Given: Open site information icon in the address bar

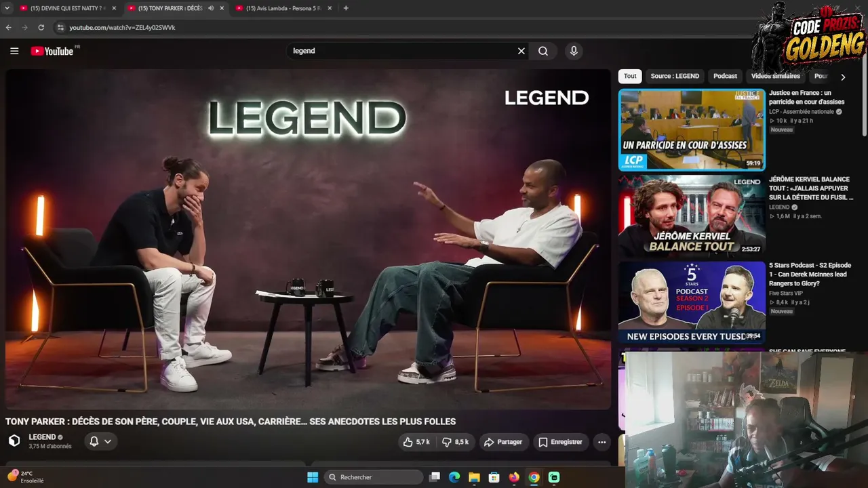Looking at the screenshot, I should point(60,28).
